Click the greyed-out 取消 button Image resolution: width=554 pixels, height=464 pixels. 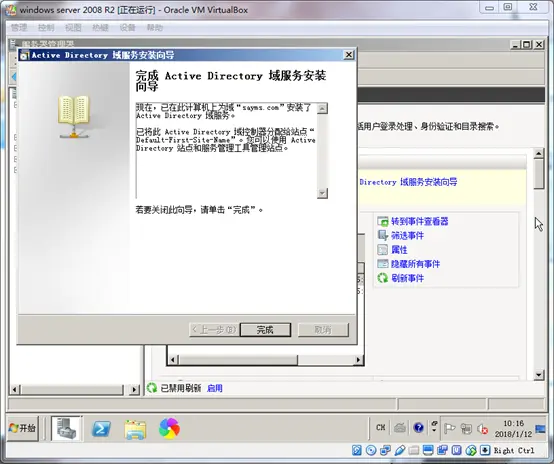323,330
